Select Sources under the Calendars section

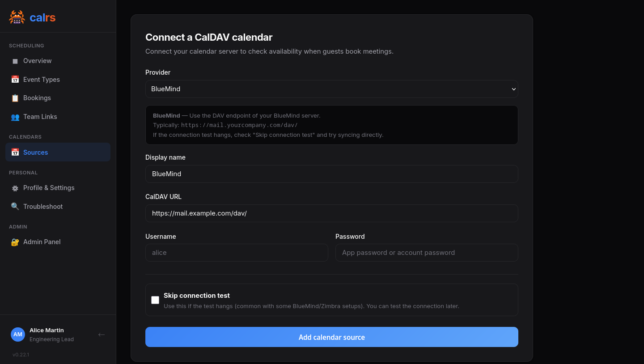(x=35, y=152)
